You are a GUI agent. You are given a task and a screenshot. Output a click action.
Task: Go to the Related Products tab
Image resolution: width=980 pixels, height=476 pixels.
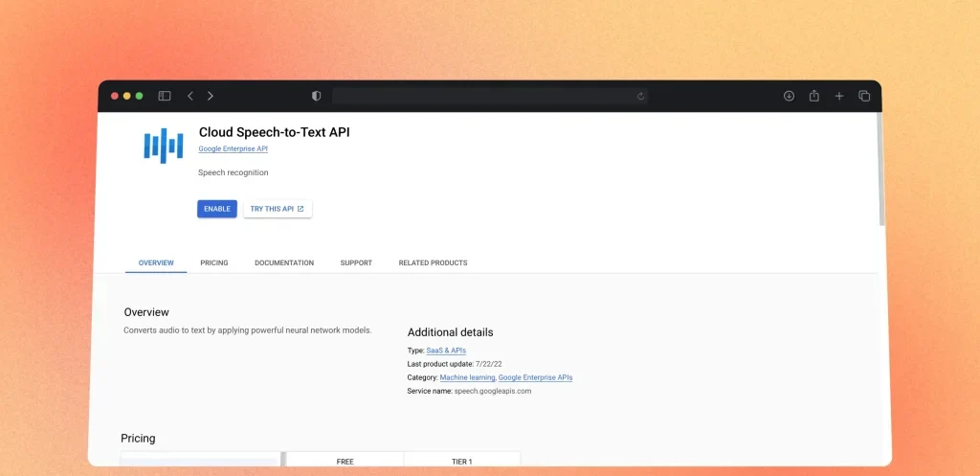433,262
